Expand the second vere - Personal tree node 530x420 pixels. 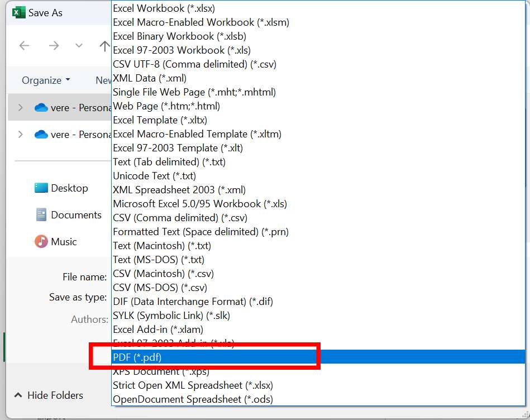(x=20, y=134)
